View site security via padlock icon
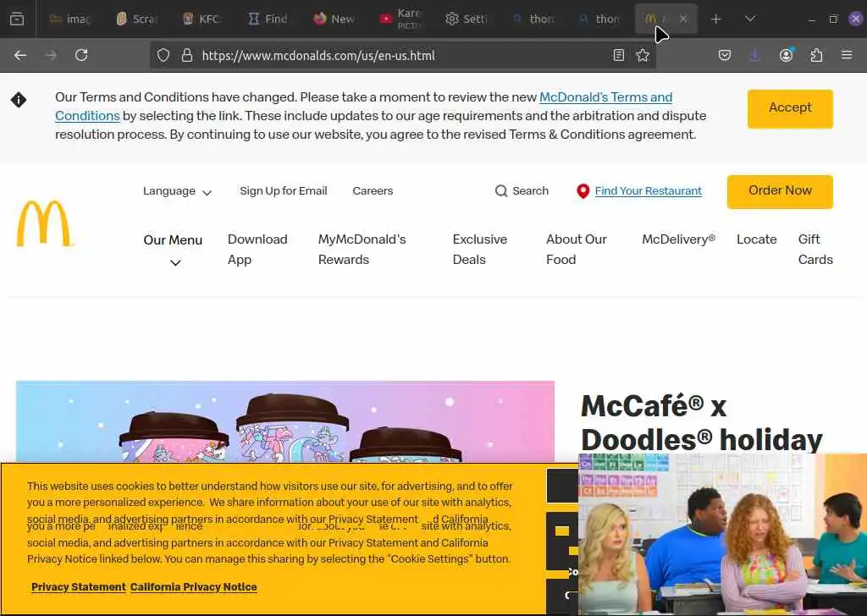Image resolution: width=867 pixels, height=616 pixels. click(x=187, y=55)
